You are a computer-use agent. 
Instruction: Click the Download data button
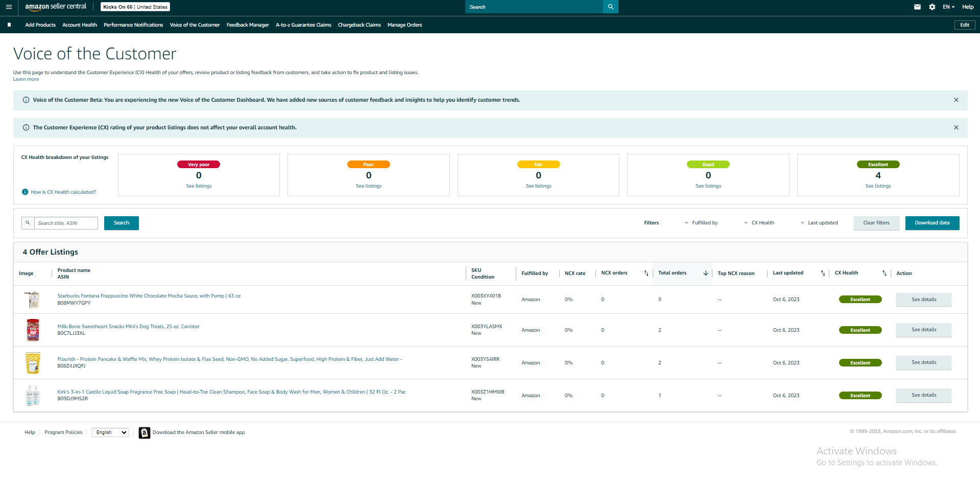coord(933,223)
